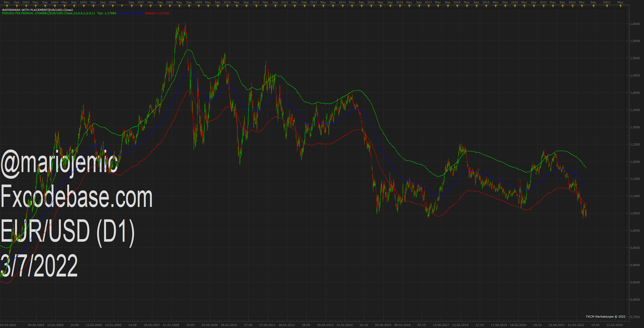Viewport: 644px width, 328px height.
Task: Click the green Top: 1,17869 value
Action: pos(107,13)
